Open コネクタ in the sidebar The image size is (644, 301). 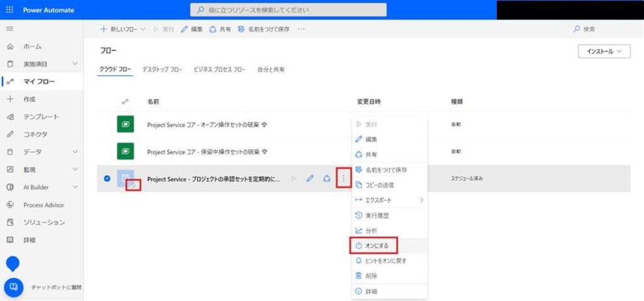click(35, 135)
